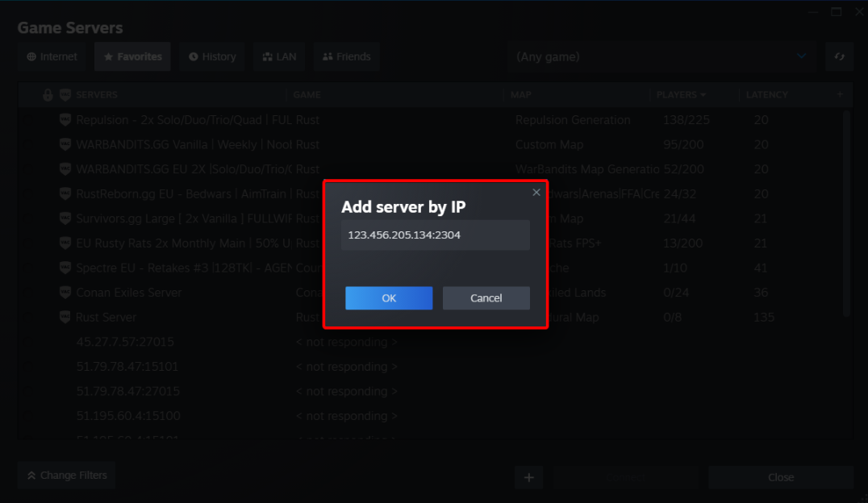Screen dimensions: 868x503
Task: Click the plus icon in column header row
Action: pos(840,95)
